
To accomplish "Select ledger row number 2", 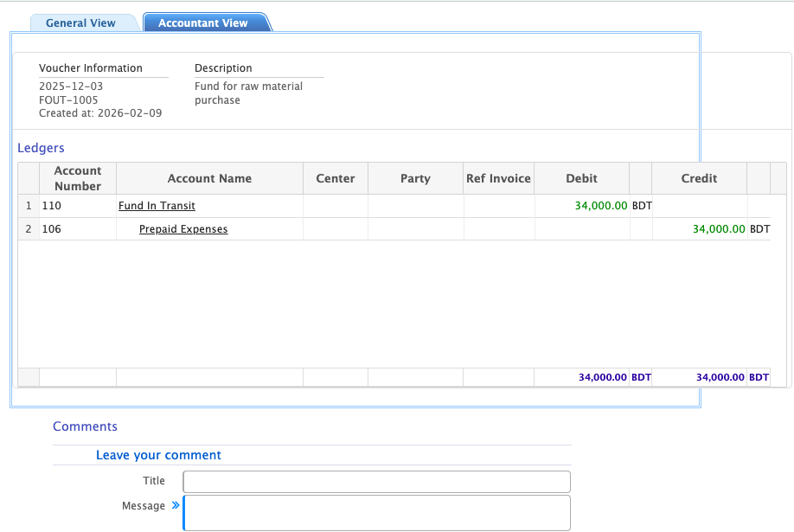I will tap(29, 229).
